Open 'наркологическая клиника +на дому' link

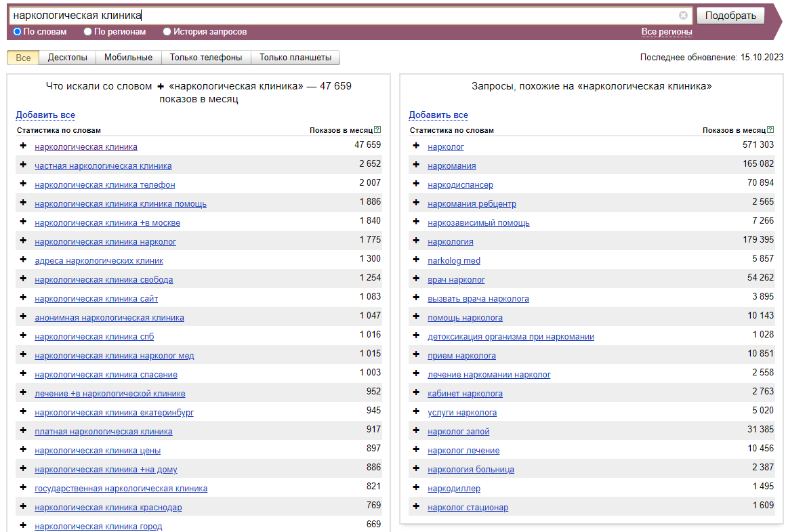106,470
